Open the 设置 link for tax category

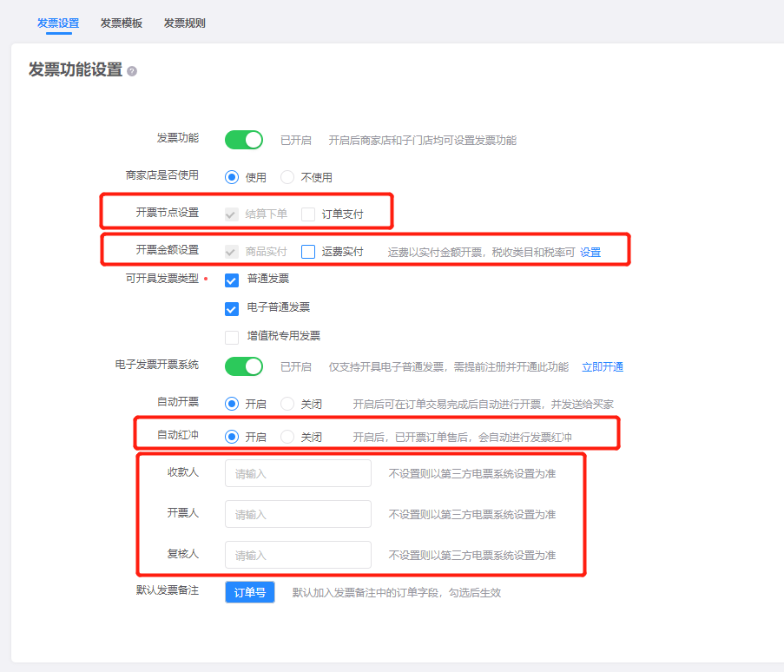[x=590, y=252]
